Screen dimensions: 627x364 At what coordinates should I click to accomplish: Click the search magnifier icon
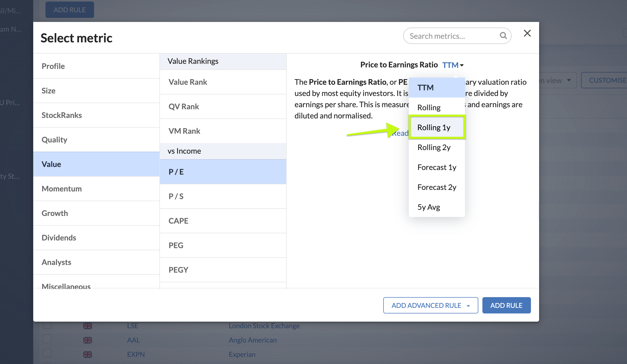(503, 36)
